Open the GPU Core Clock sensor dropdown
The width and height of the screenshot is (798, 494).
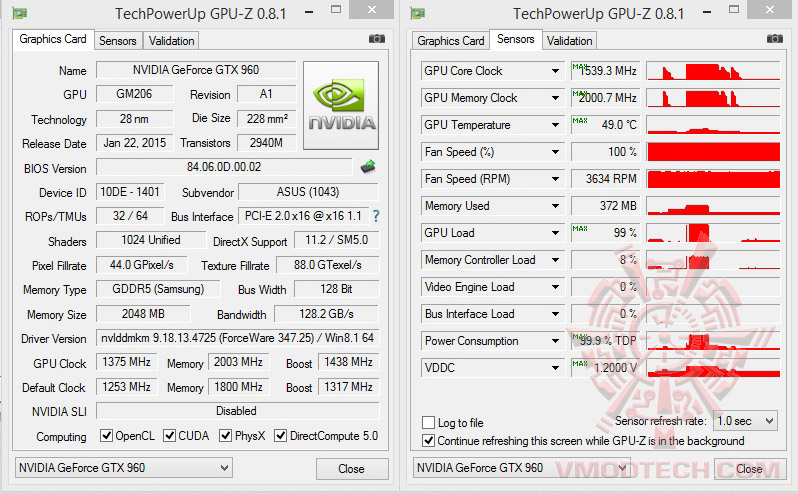pos(555,71)
